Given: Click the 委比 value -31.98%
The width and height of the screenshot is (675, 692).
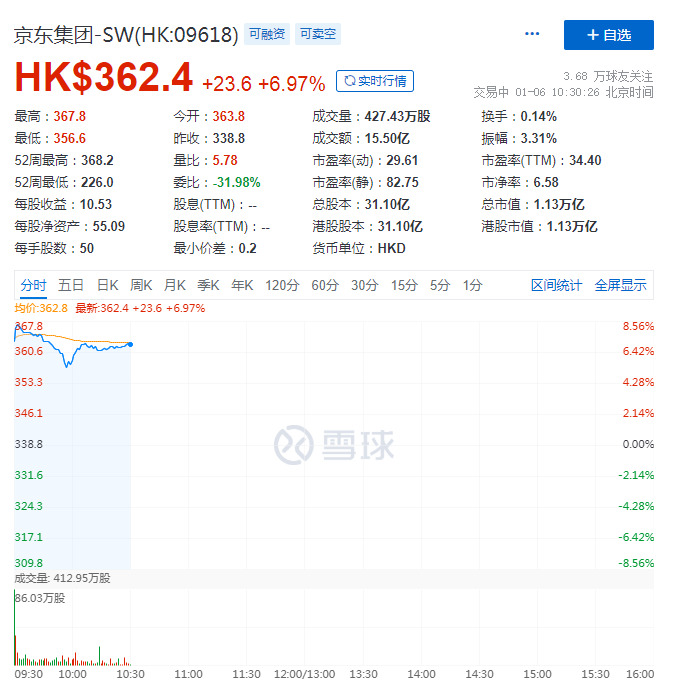Looking at the screenshot, I should pyautogui.click(x=237, y=182).
